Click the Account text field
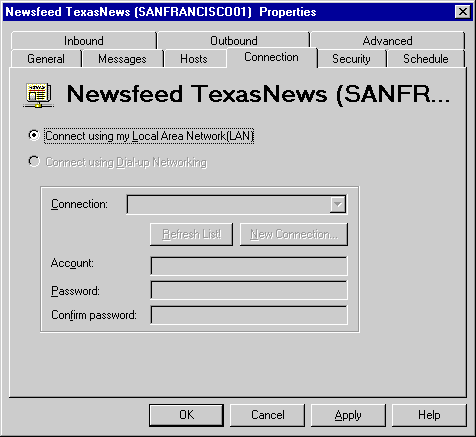The height and width of the screenshot is (437, 476). (x=249, y=266)
